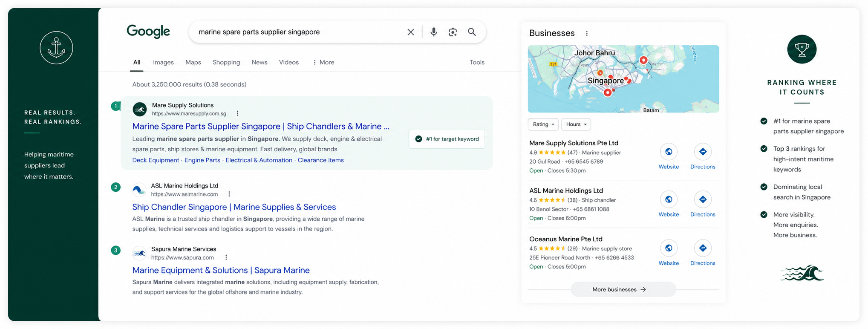The height and width of the screenshot is (329, 868).
Task: Follow the Deck Equipment sitelink
Action: [156, 160]
